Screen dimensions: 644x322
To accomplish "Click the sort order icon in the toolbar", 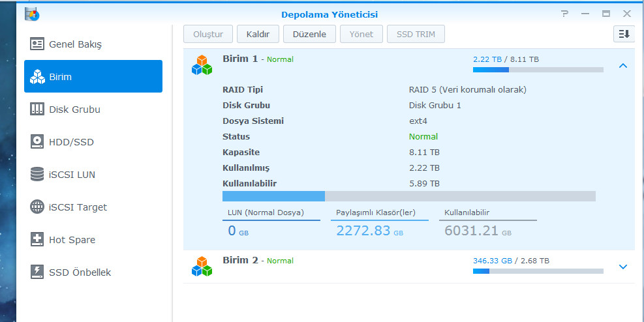I will [x=623, y=34].
